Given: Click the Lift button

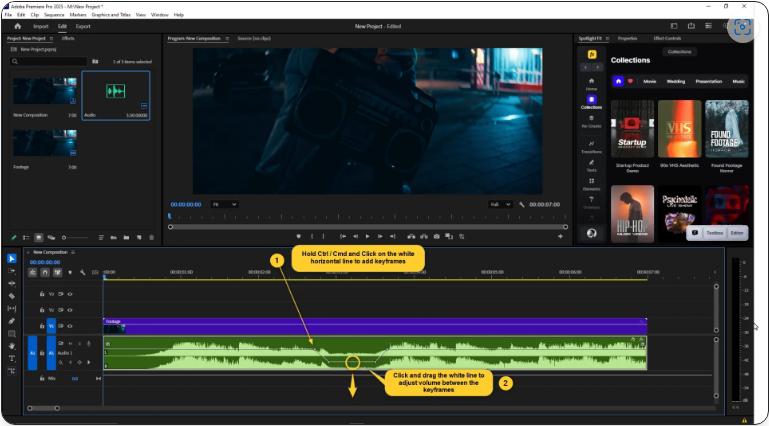Looking at the screenshot, I should [x=411, y=236].
